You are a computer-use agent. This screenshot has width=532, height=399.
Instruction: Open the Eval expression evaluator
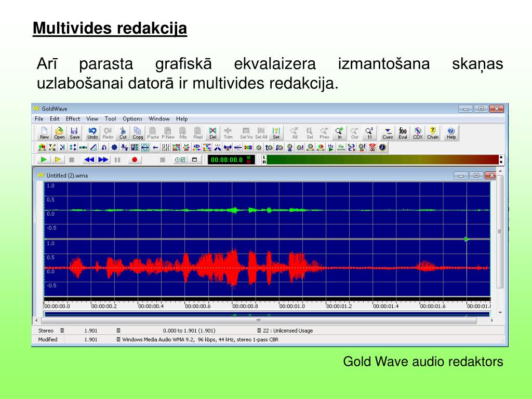(403, 132)
